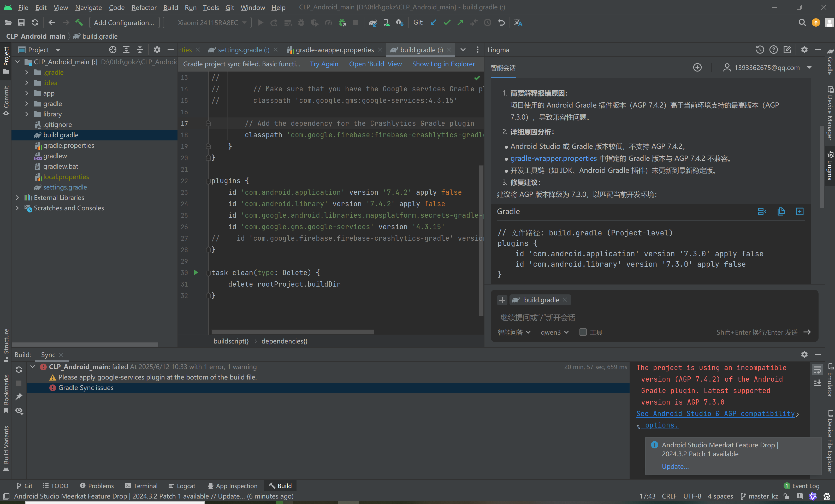Toggle soft-wrap in the Build output console
This screenshot has width=835, height=504.
(817, 369)
